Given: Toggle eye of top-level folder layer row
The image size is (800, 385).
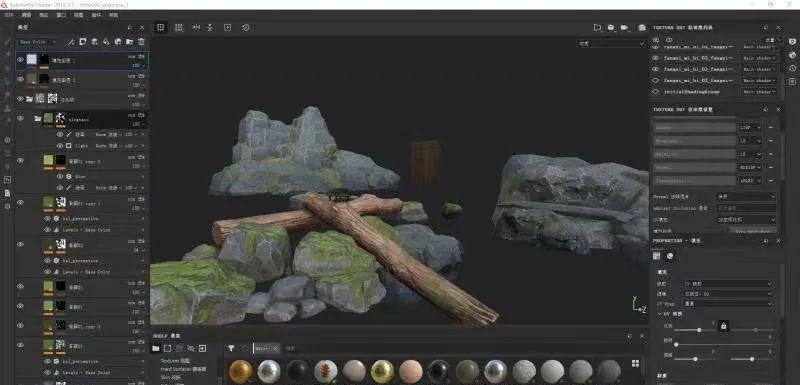Looking at the screenshot, I should (20, 98).
